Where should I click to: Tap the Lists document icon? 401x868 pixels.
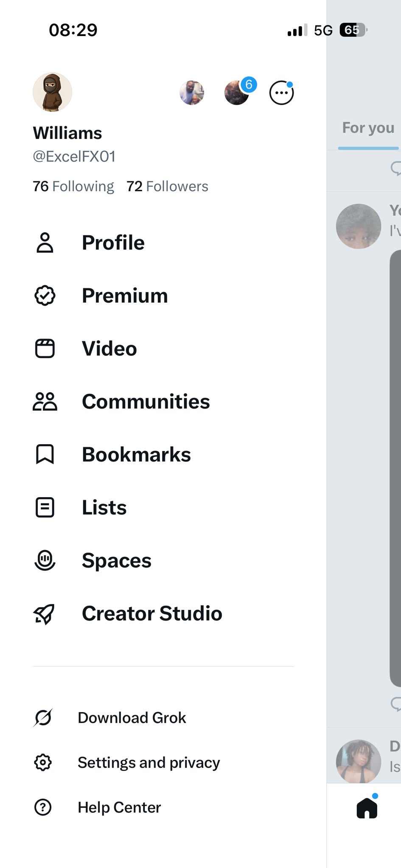click(x=45, y=508)
